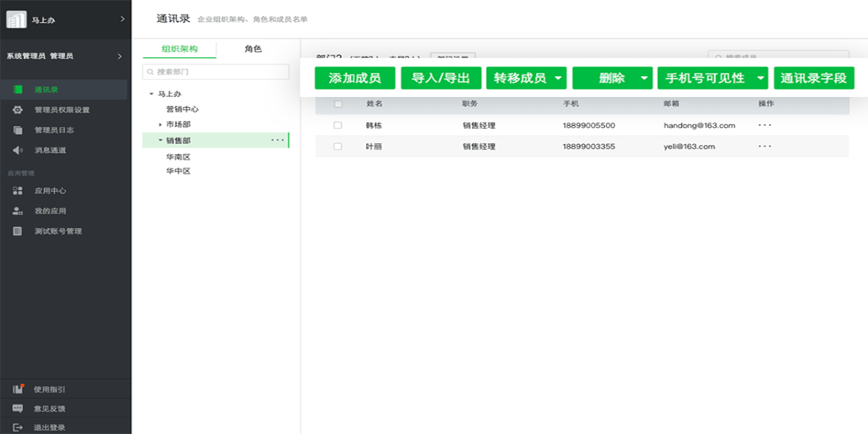Viewport: 868px width, 434px height.
Task: Select the 营销中心 department
Action: click(182, 109)
